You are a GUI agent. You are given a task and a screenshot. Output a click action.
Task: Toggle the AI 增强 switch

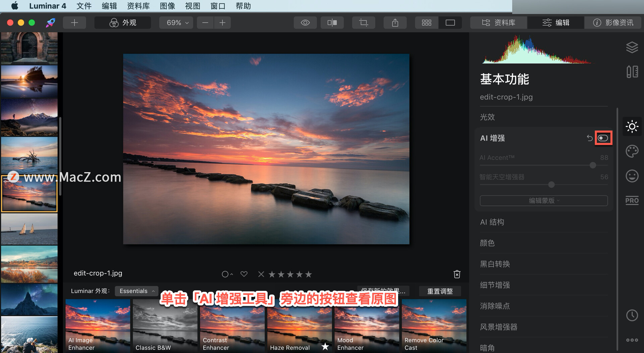pyautogui.click(x=603, y=138)
